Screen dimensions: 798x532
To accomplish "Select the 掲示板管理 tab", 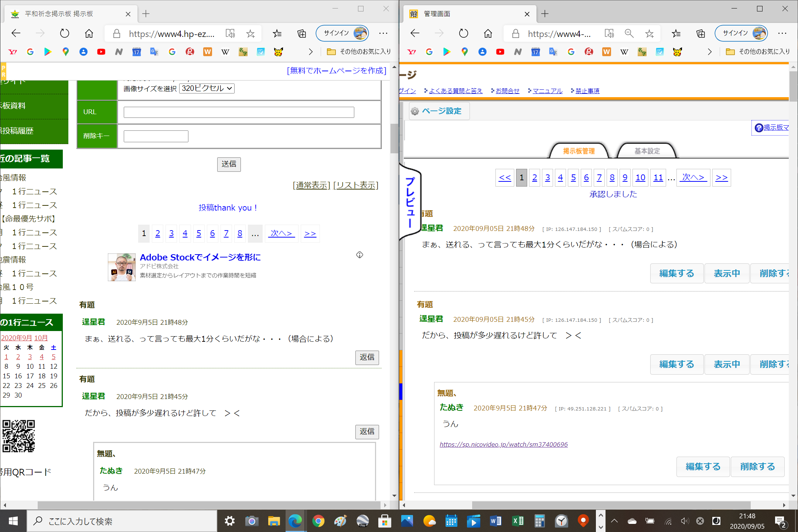I will [579, 151].
